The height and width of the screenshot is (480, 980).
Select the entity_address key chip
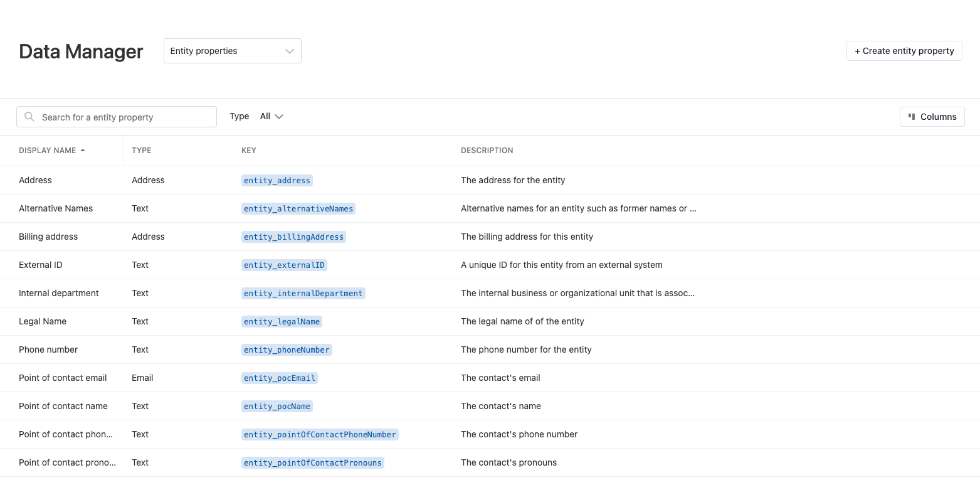click(x=277, y=180)
